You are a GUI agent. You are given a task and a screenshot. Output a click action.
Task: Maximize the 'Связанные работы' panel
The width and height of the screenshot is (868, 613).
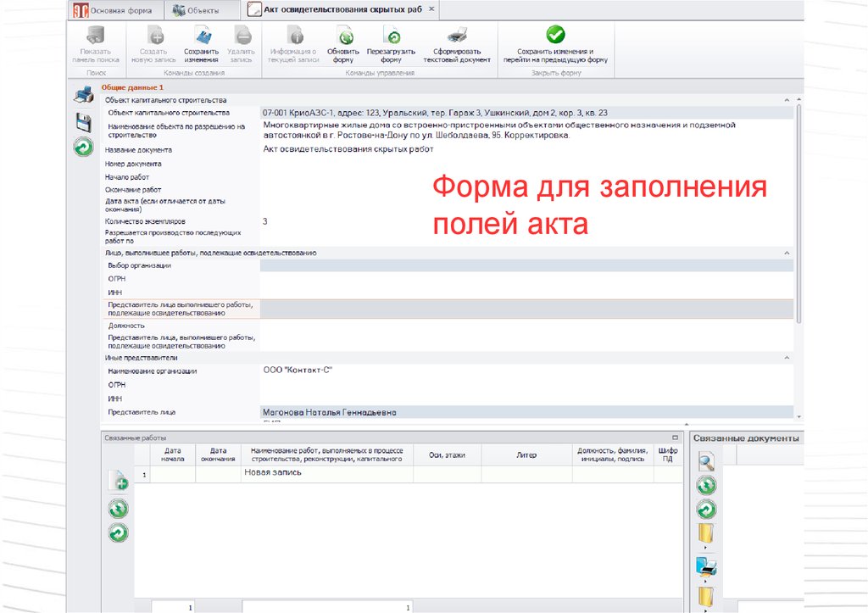(x=675, y=437)
